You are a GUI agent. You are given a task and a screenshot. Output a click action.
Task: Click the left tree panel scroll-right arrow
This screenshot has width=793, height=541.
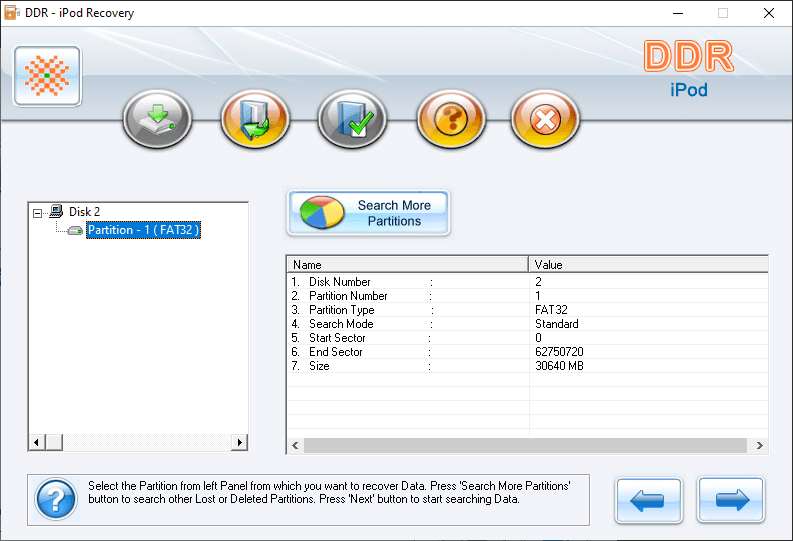pos(239,442)
